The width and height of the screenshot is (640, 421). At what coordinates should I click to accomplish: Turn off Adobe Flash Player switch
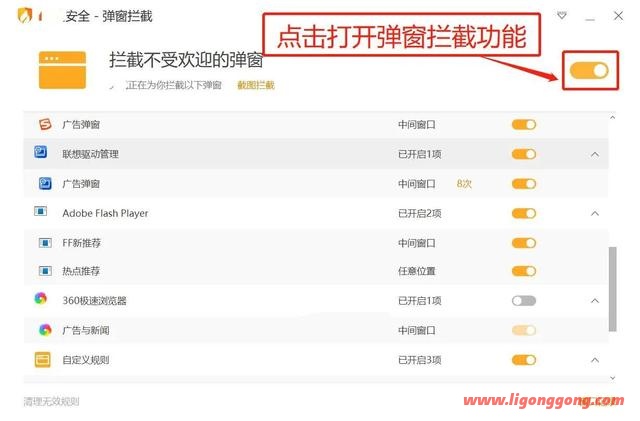coord(524,213)
